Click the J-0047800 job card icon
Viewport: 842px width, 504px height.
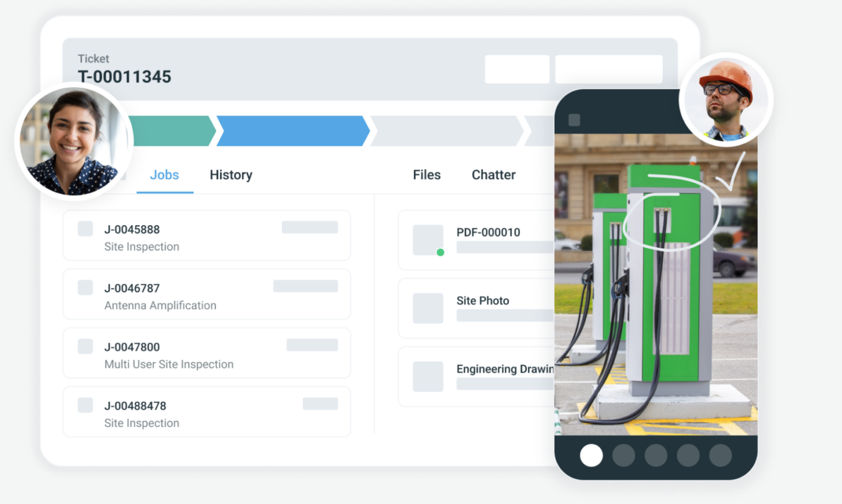click(84, 346)
